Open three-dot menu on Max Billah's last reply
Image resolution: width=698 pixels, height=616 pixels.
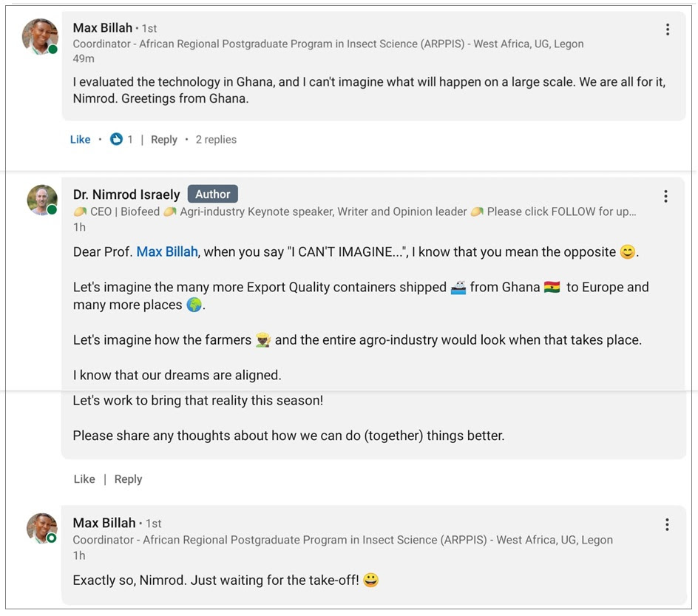pyautogui.click(x=667, y=524)
